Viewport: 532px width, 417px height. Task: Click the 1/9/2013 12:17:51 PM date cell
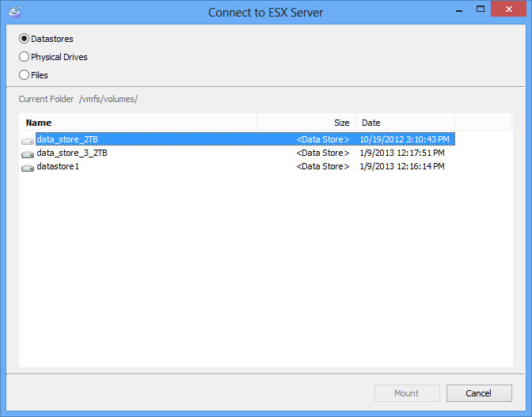pos(402,153)
